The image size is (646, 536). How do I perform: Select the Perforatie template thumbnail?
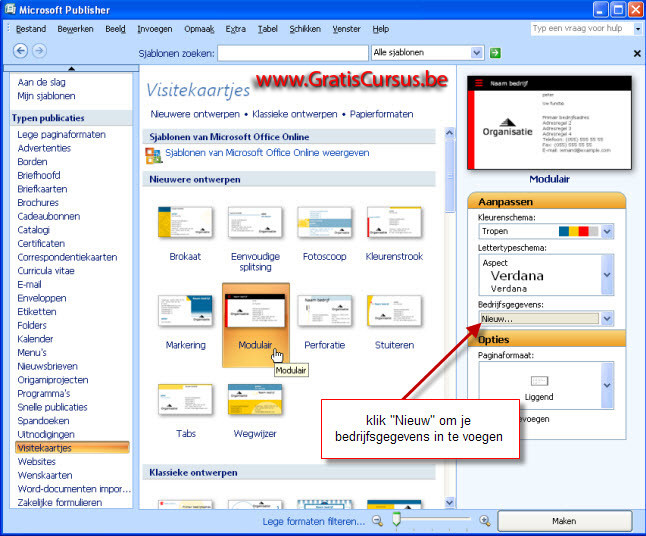click(325, 311)
